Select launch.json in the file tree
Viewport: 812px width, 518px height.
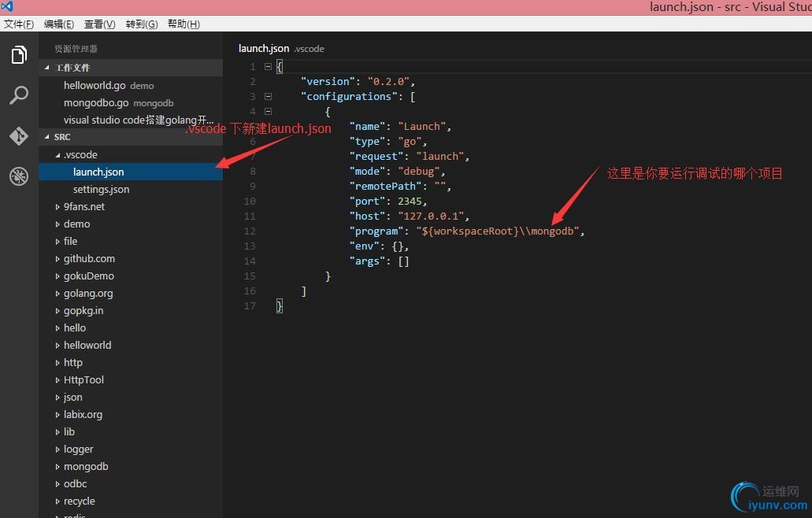point(131,172)
